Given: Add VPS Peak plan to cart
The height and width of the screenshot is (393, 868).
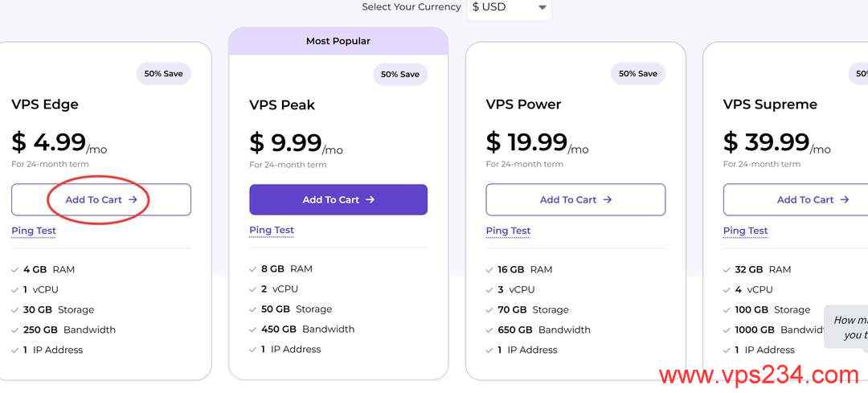Looking at the screenshot, I should [338, 199].
